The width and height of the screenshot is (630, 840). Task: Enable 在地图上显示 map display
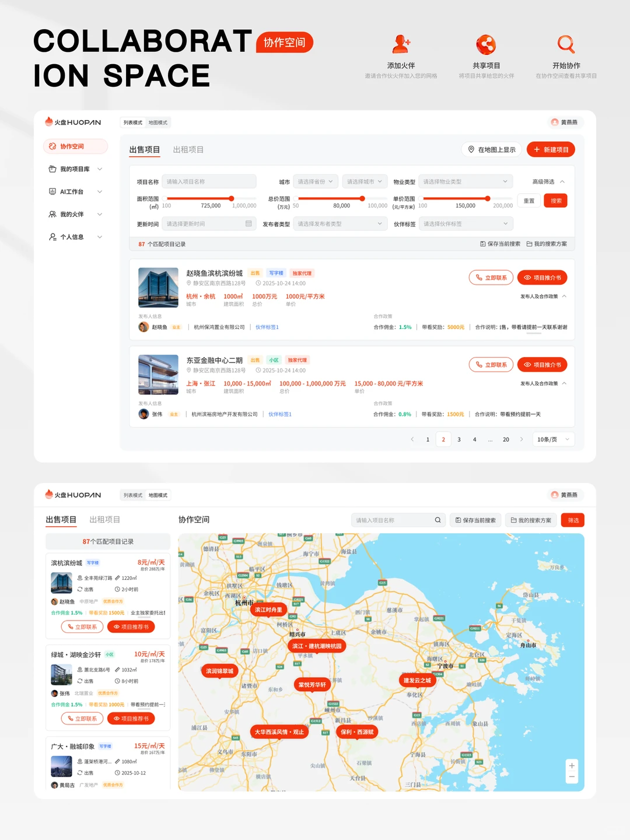click(491, 149)
